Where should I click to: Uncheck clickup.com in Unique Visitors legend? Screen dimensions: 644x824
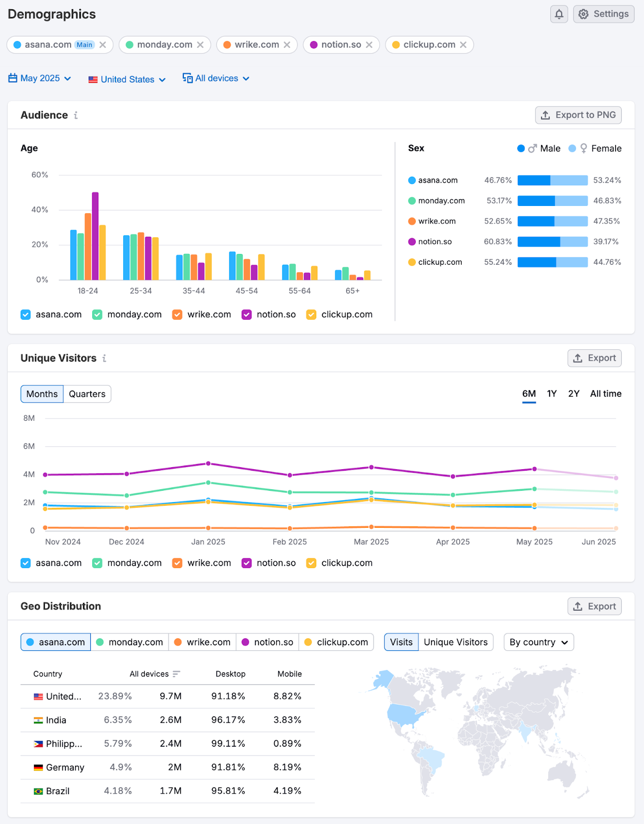pos(311,563)
